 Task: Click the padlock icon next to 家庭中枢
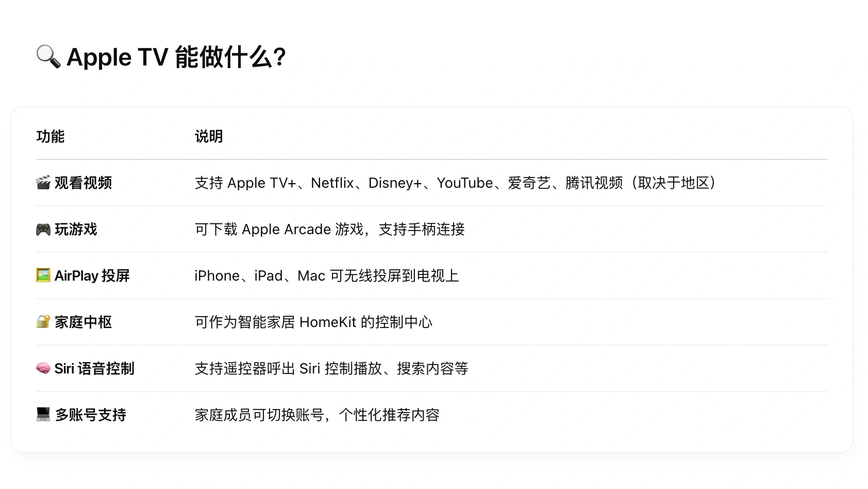43,322
